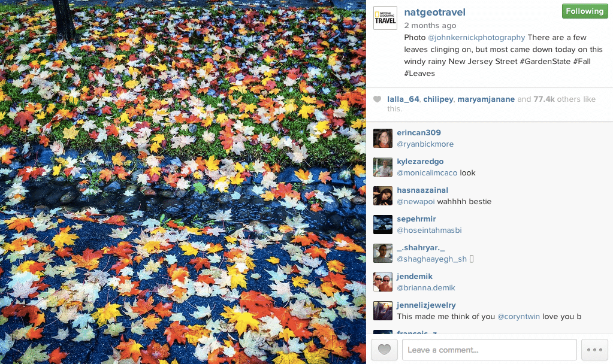This screenshot has width=613, height=364.
Task: Click erincan309's profile avatar
Action: point(383,138)
